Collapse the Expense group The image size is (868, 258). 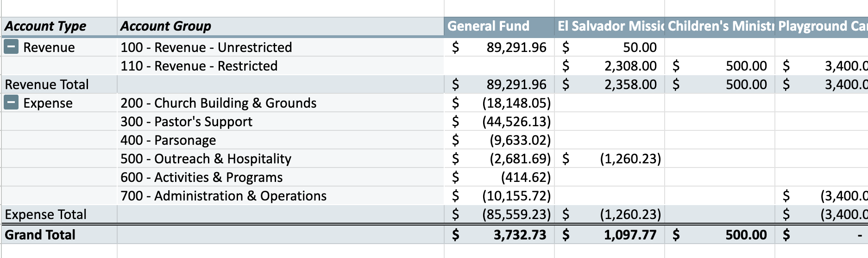11,103
